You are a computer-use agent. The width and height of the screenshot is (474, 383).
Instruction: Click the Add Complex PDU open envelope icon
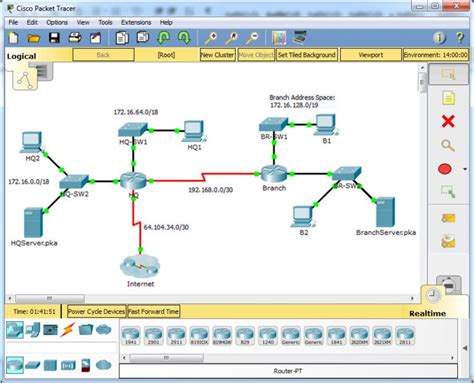[x=448, y=242]
